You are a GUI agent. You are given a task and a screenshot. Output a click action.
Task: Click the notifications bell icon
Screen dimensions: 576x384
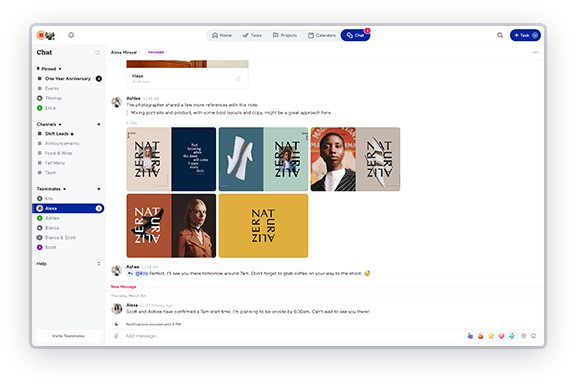[x=71, y=35]
